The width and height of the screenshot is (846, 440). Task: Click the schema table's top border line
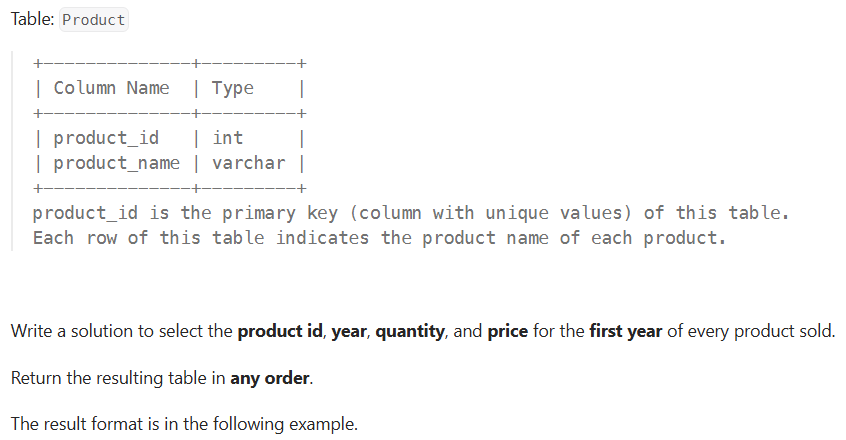[169, 64]
